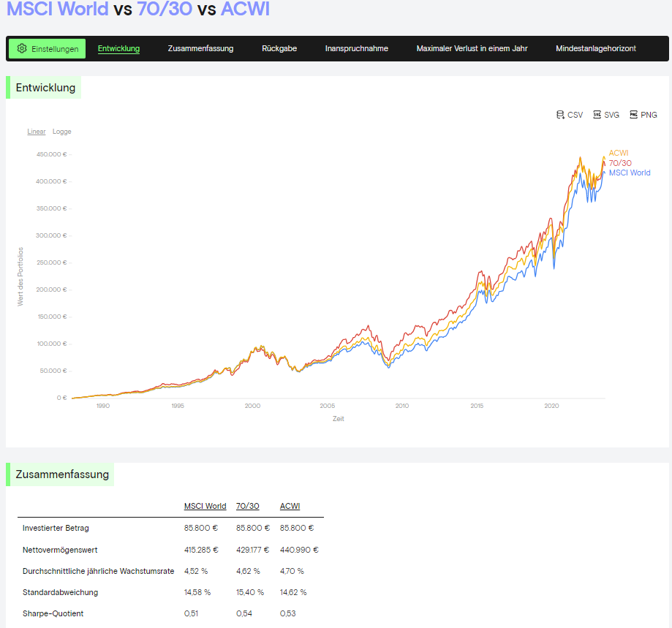Click the ACWI column header link
672x628 pixels.
coord(290,506)
